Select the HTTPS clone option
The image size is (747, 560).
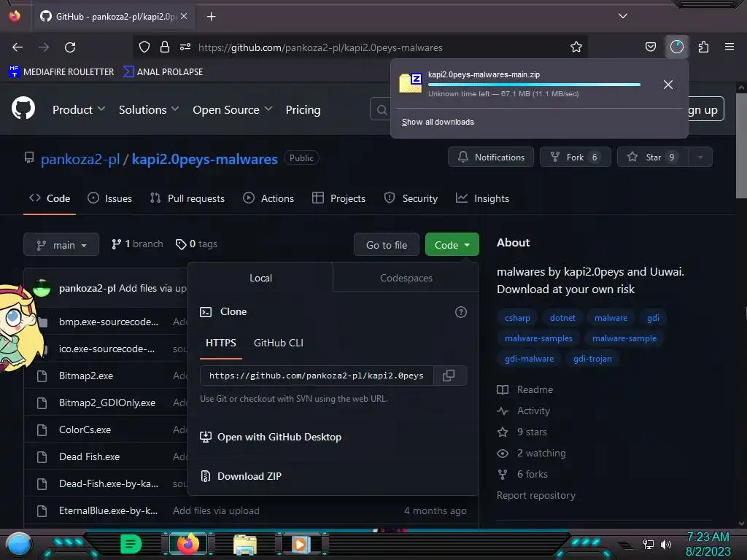click(x=220, y=343)
